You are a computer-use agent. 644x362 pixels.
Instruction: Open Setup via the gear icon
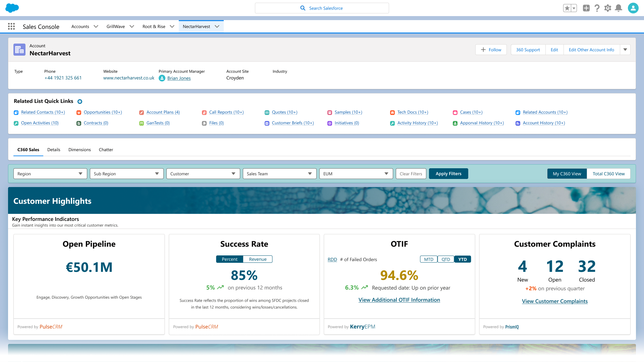pos(608,8)
